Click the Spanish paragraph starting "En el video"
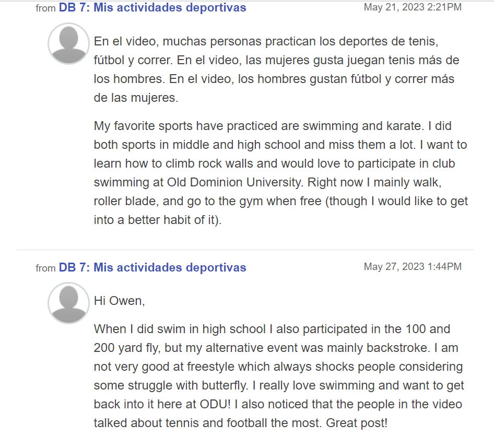 pos(276,69)
